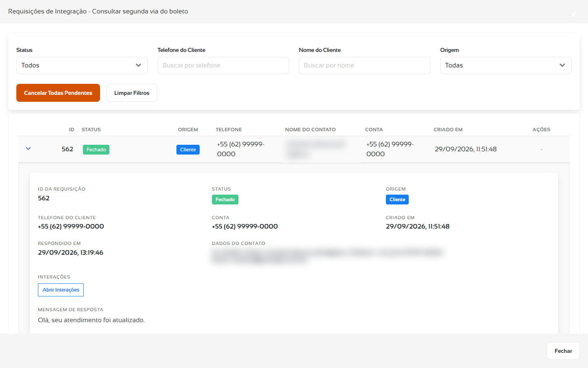Viewport: 588px width, 368px height.
Task: Click the ORIGEM column header in the table
Action: pyautogui.click(x=188, y=130)
